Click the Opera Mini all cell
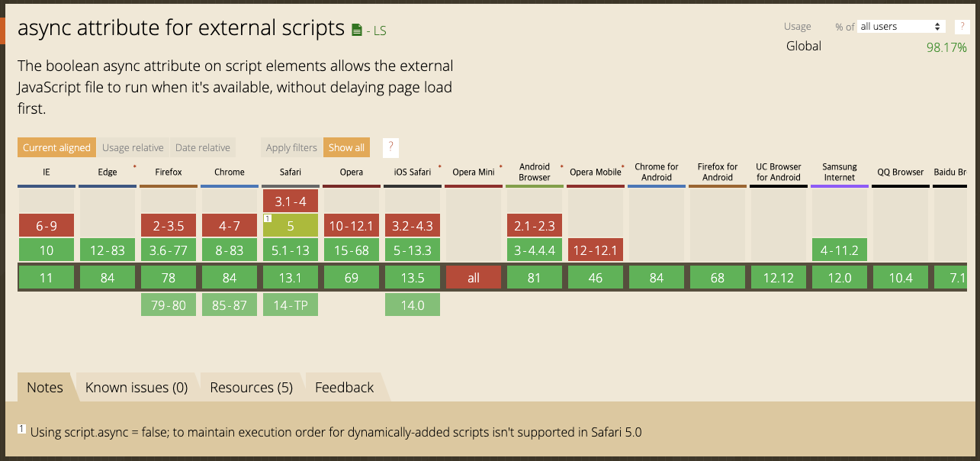 pos(474,278)
